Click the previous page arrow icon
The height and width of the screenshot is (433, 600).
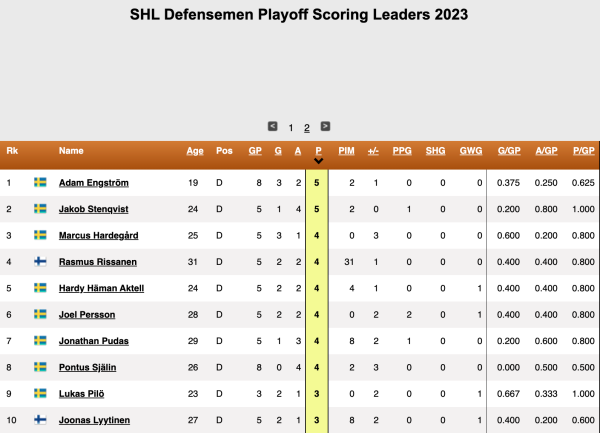click(x=273, y=127)
